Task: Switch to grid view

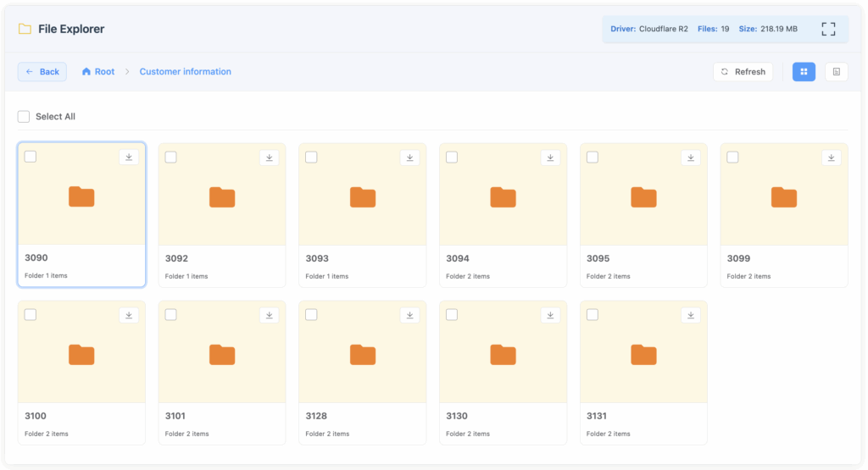Action: [x=804, y=72]
